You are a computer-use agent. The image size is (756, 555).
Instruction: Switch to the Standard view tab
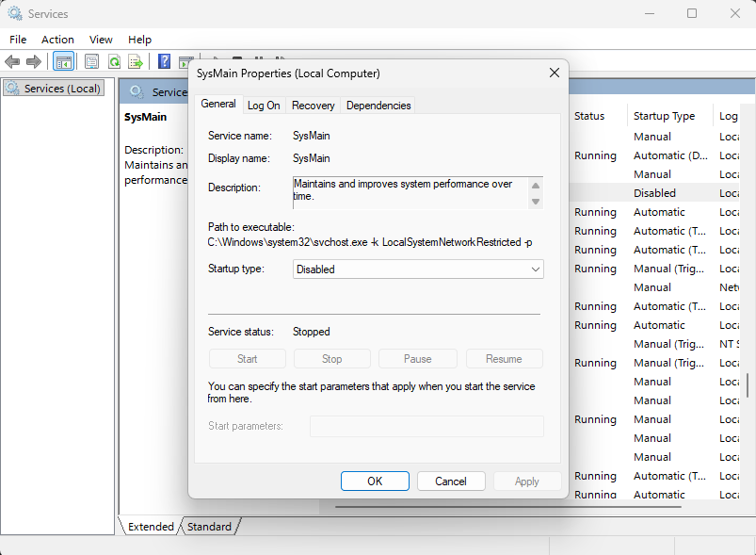[x=209, y=527]
